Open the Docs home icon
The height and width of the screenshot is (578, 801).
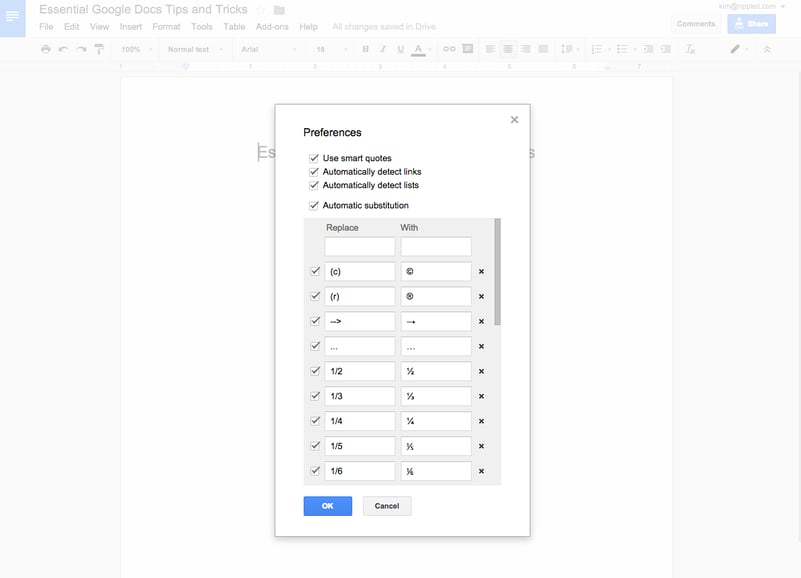point(12,16)
